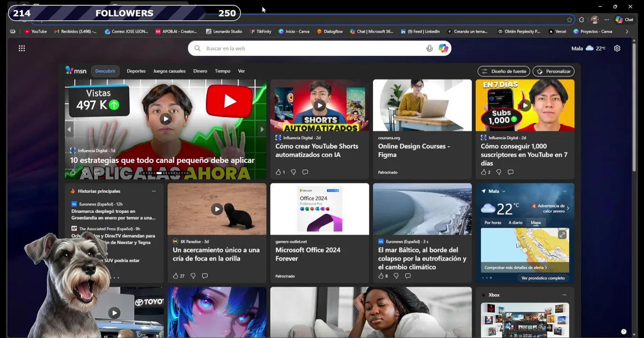Switch weather card to A diario
Image resolution: width=644 pixels, height=338 pixels.
click(515, 223)
